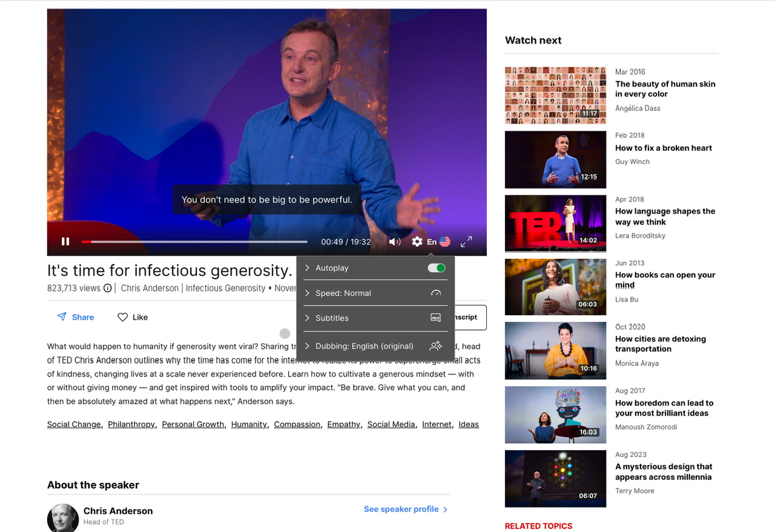This screenshot has height=532, width=775.
Task: Open the Humanity topic tag
Action: coord(249,424)
